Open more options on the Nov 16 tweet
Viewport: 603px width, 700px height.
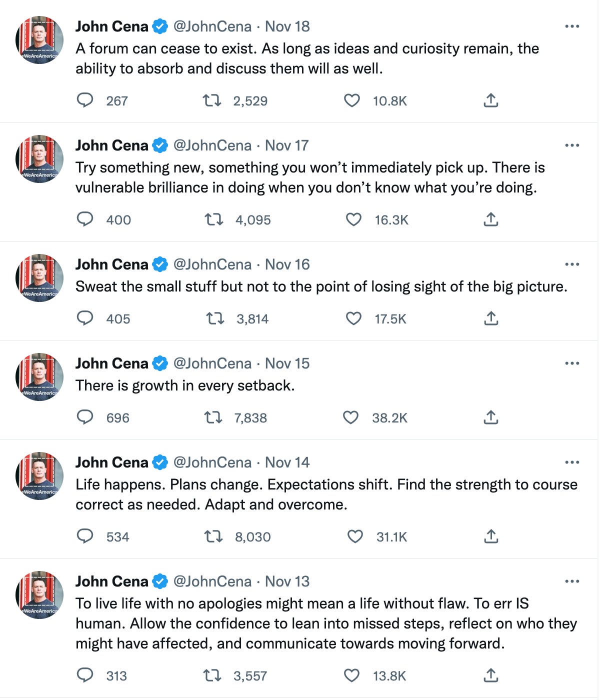571,264
